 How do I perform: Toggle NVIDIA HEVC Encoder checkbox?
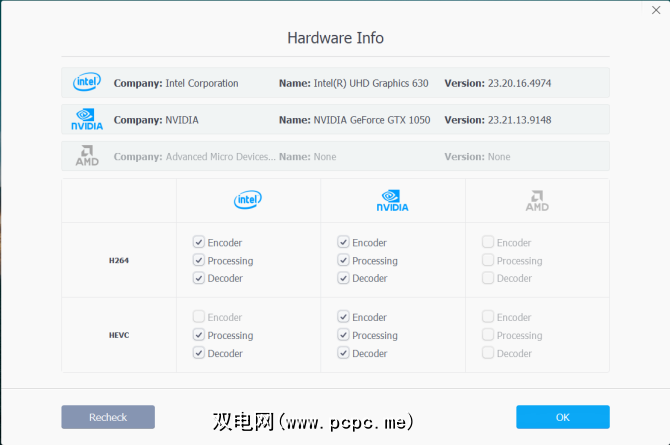click(343, 317)
